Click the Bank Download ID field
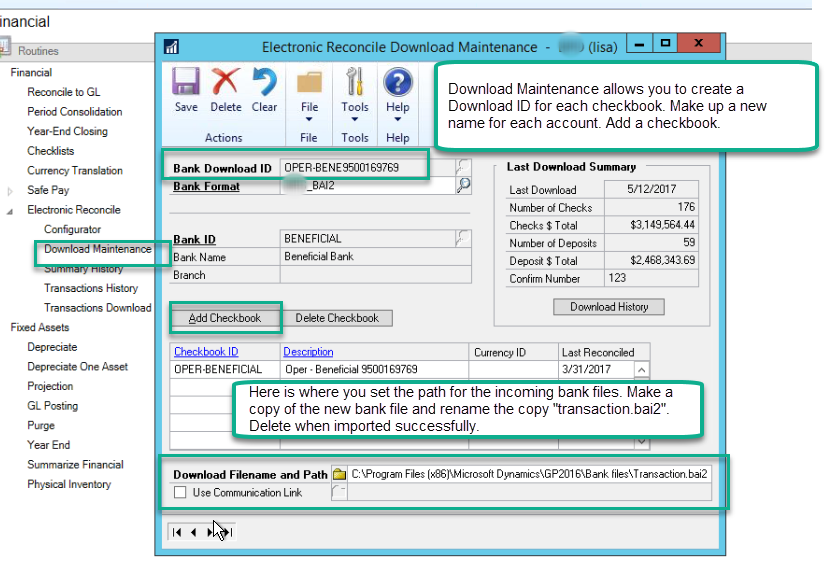 coord(368,167)
